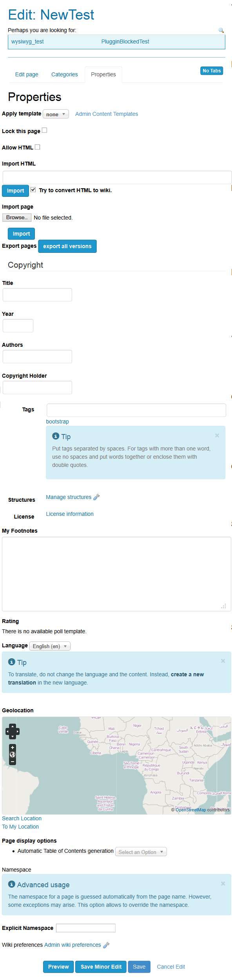The image size is (232, 980).
Task: Open the Categories tab
Action: pyautogui.click(x=65, y=74)
